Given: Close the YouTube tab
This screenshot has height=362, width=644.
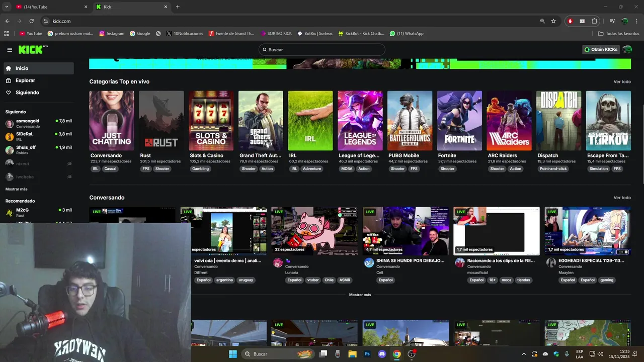Looking at the screenshot, I should [86, 7].
